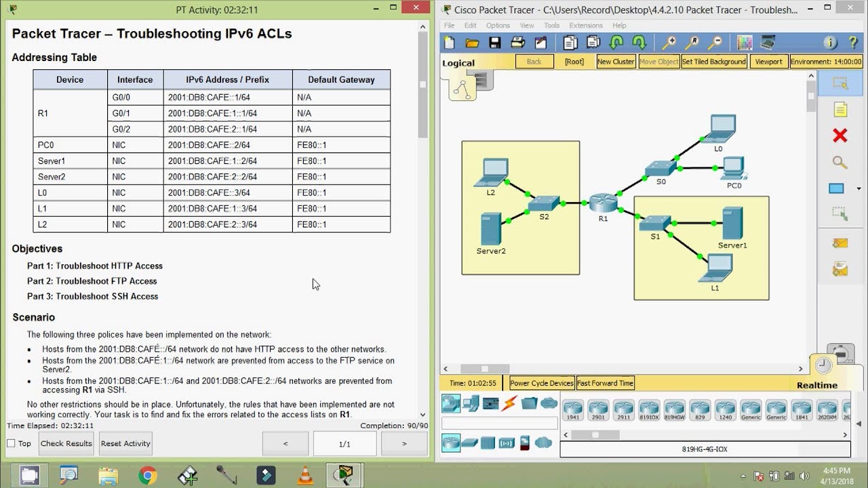Open the Options menu
Screen dimensions: 868x488
pos(498,25)
